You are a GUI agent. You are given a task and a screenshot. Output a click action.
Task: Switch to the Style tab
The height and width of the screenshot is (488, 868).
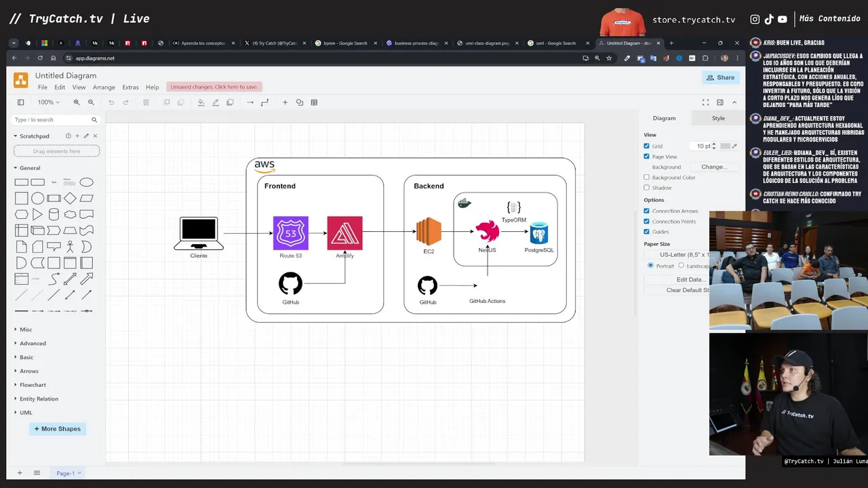(x=718, y=118)
